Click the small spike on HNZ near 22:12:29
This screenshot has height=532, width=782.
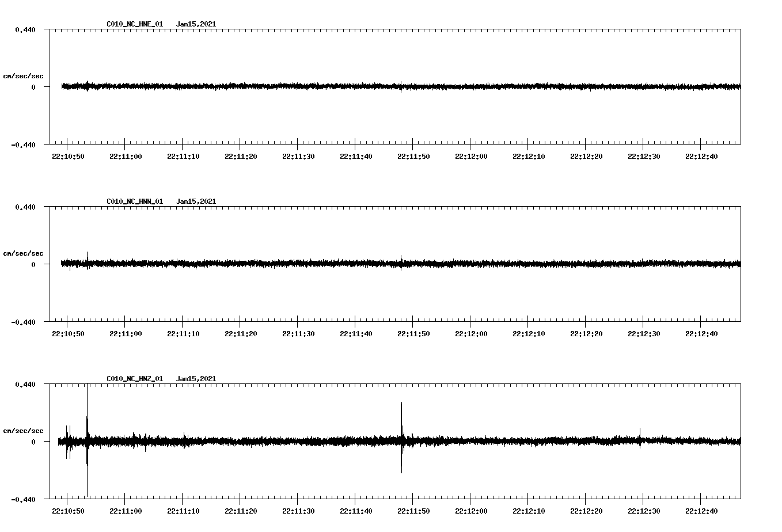tap(639, 438)
